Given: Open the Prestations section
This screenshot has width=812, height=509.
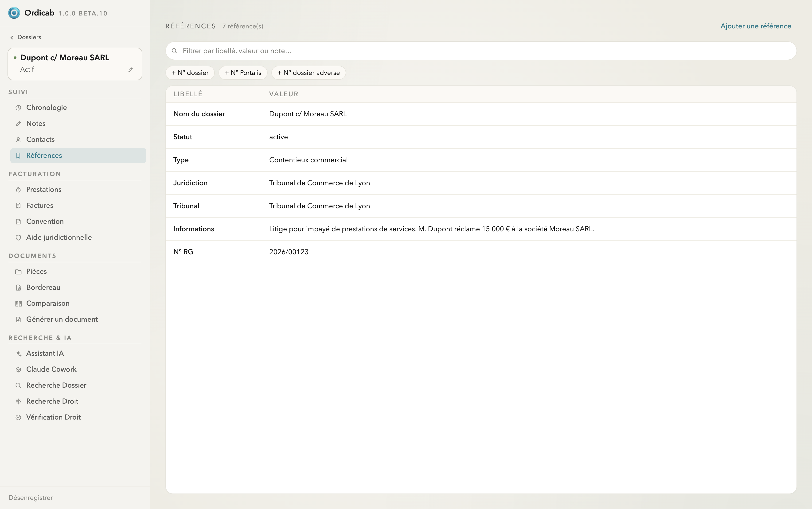Looking at the screenshot, I should [78, 189].
